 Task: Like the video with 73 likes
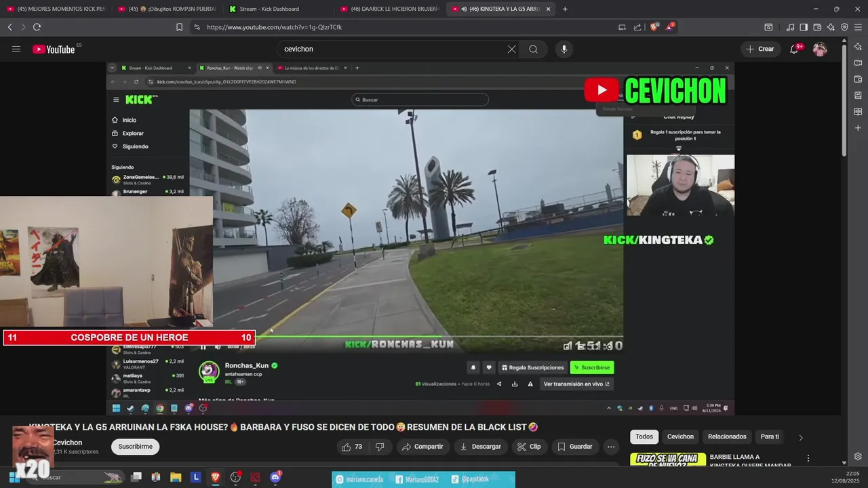352,447
